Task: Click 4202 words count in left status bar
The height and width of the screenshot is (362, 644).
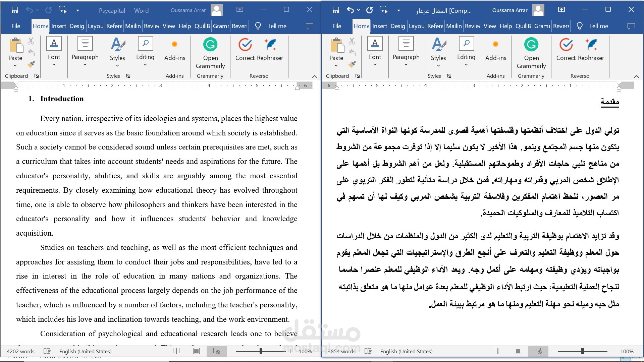Action: (20, 351)
